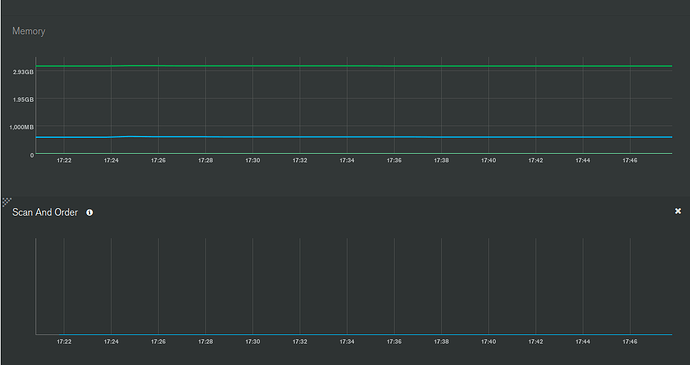Click 17:28 on the Memory chart time axis
690x365 pixels.
[206, 161]
